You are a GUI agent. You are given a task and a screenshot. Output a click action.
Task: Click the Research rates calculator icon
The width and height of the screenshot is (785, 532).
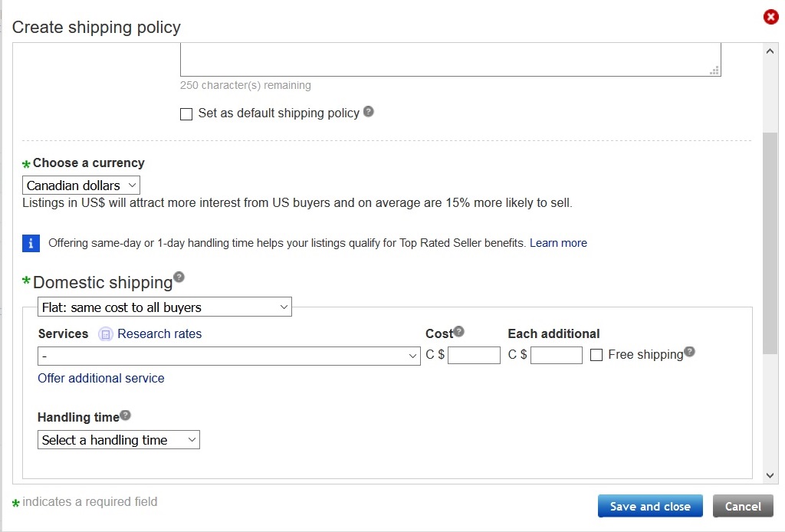(x=107, y=334)
